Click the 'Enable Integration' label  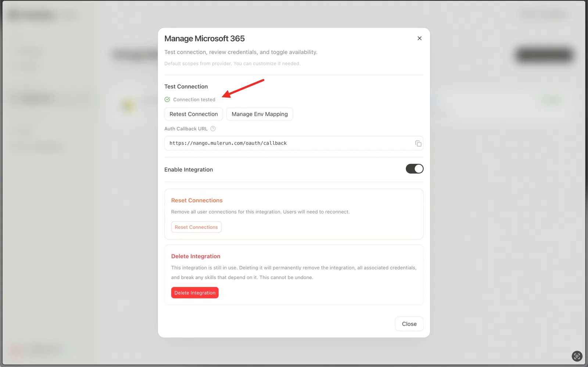pyautogui.click(x=189, y=169)
